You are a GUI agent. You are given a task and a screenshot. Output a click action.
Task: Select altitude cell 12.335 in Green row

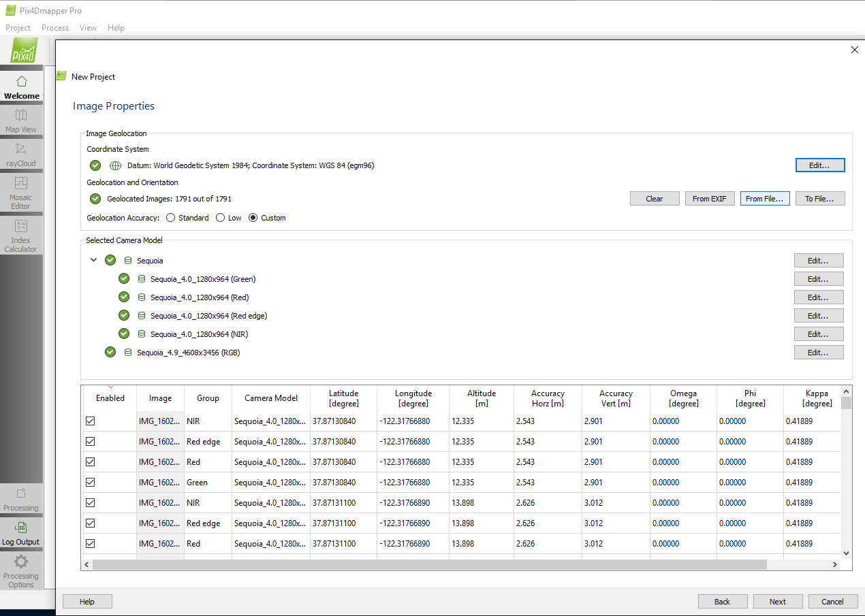[482, 483]
